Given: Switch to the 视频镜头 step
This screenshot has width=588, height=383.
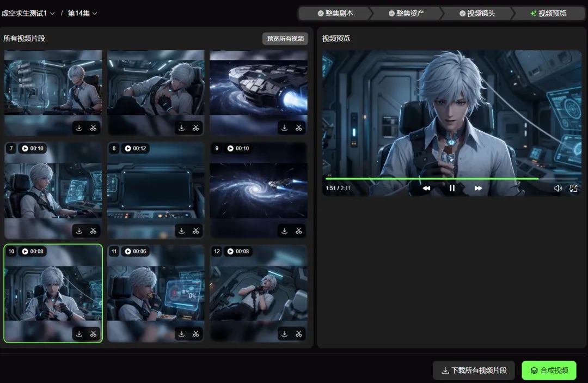Looking at the screenshot, I should coord(477,13).
